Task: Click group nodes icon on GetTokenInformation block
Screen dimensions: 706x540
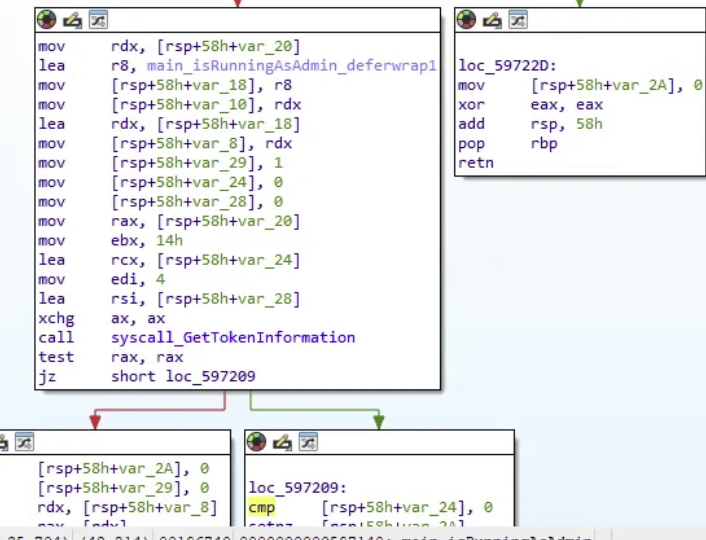Action: pyautogui.click(x=96, y=19)
